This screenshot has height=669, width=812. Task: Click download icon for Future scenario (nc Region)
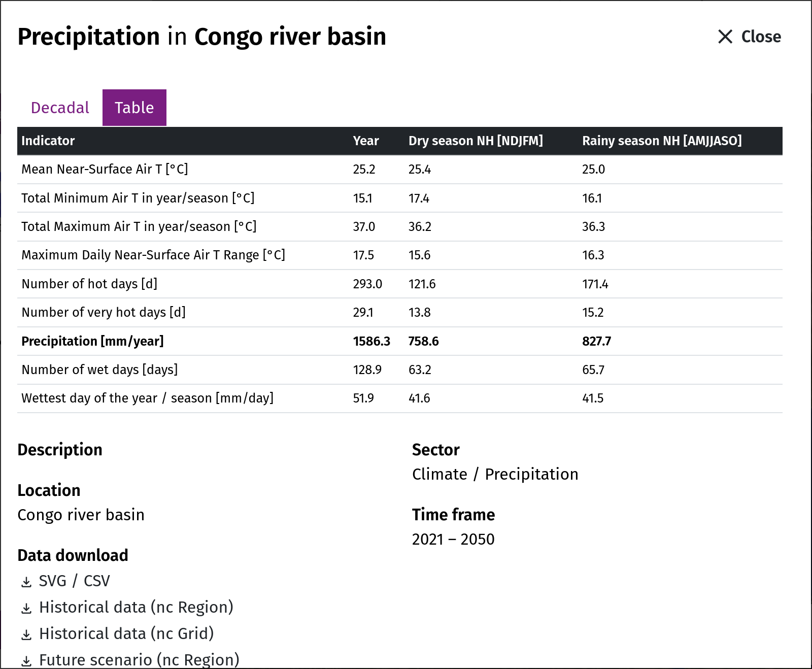pyautogui.click(x=26, y=661)
